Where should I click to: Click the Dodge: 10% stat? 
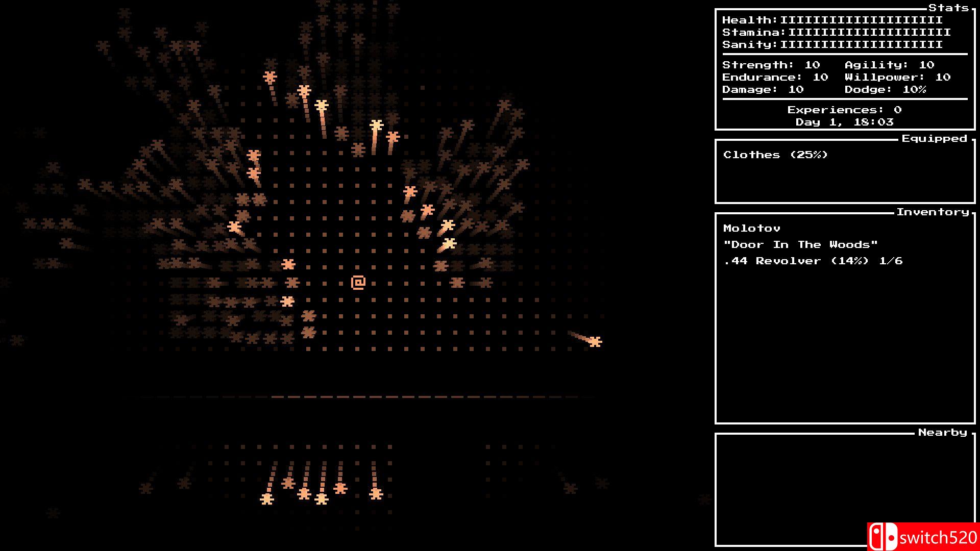pos(885,89)
